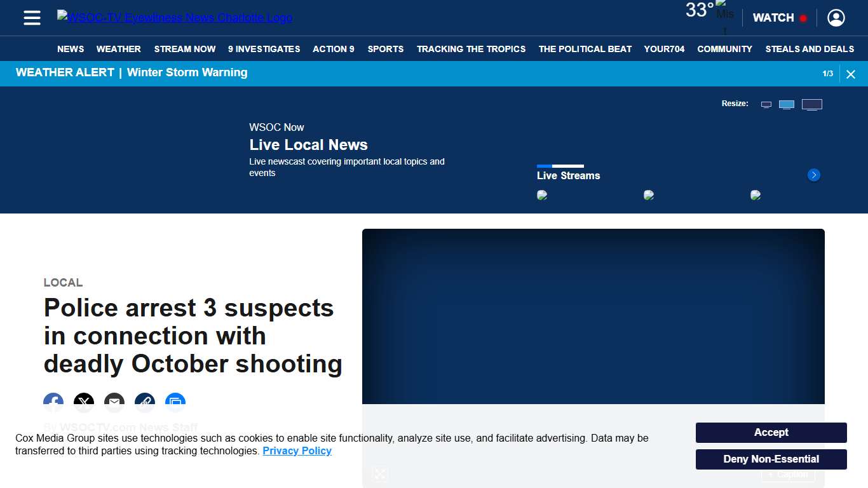Open WATCH live via the red dot

(x=803, y=18)
